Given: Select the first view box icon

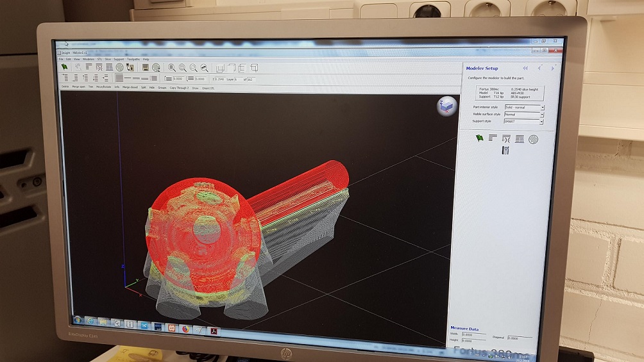Looking at the screenshot, I should pyautogui.click(x=220, y=68).
